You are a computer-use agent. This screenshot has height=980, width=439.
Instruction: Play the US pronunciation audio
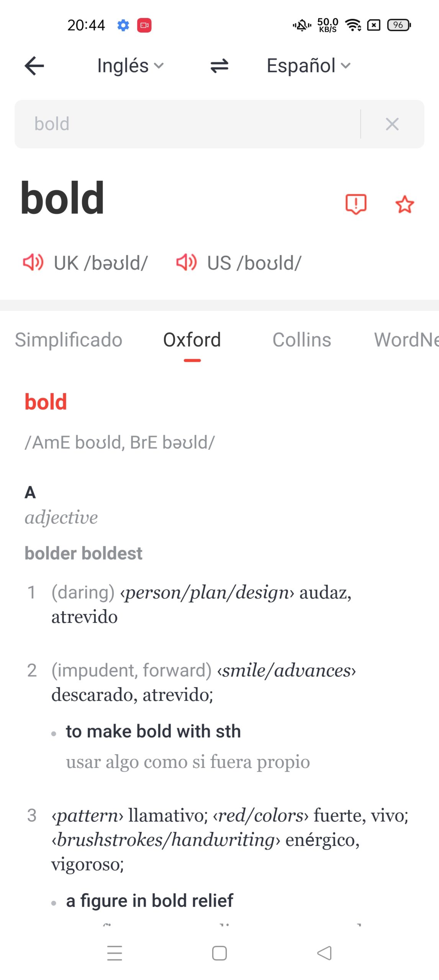(x=186, y=263)
